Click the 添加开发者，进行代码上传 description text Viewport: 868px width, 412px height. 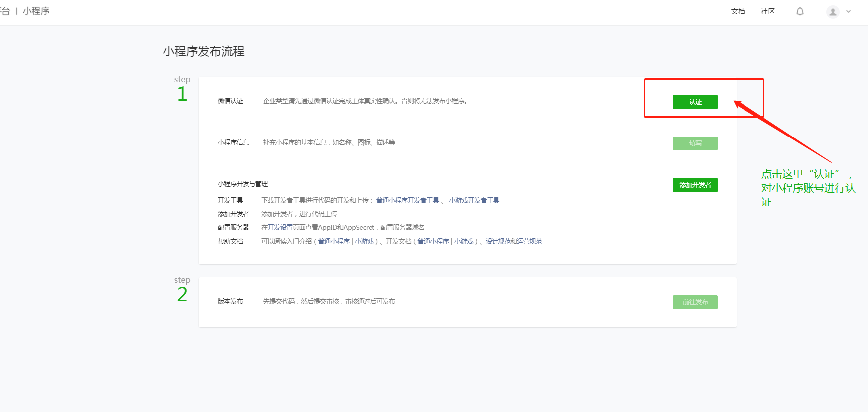(x=299, y=214)
